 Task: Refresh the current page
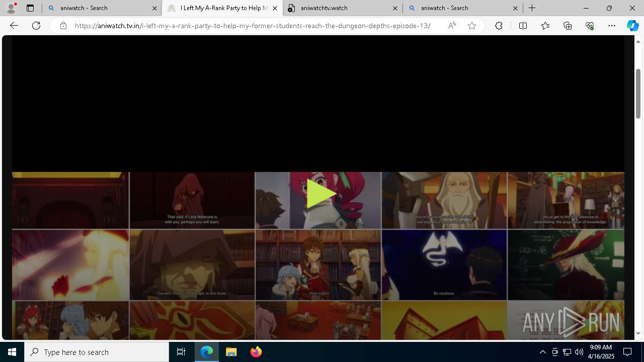pyautogui.click(x=36, y=26)
